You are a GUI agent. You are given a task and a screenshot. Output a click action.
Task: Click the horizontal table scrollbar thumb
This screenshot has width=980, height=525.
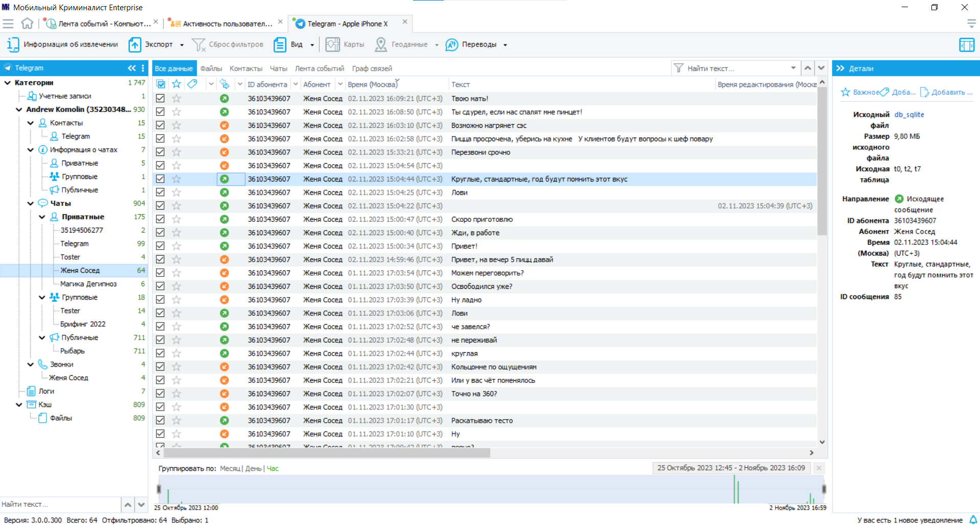[x=327, y=452]
